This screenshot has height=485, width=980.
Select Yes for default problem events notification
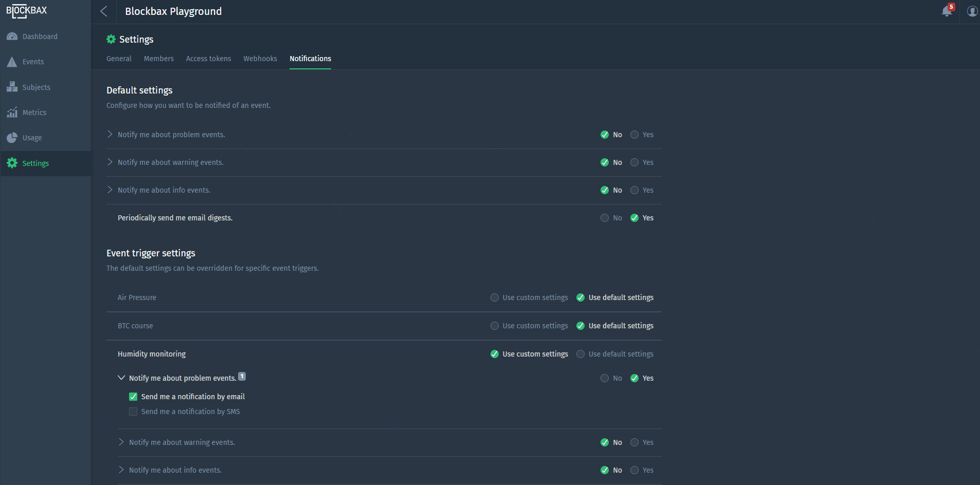pos(634,135)
